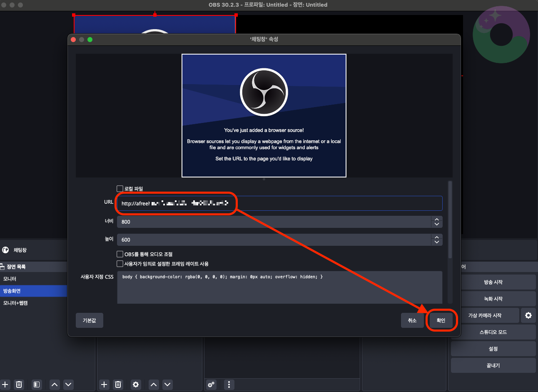Screen dimensions: 538x392
Task: Select the 모니터 scene in scene list
Action: 33,279
